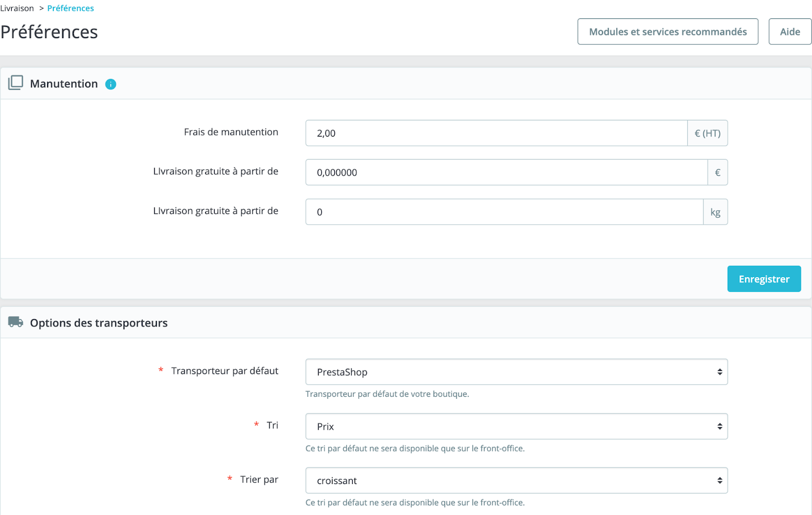The image size is (812, 515).
Task: Save handling settings with Enregistrer
Action: tap(764, 279)
